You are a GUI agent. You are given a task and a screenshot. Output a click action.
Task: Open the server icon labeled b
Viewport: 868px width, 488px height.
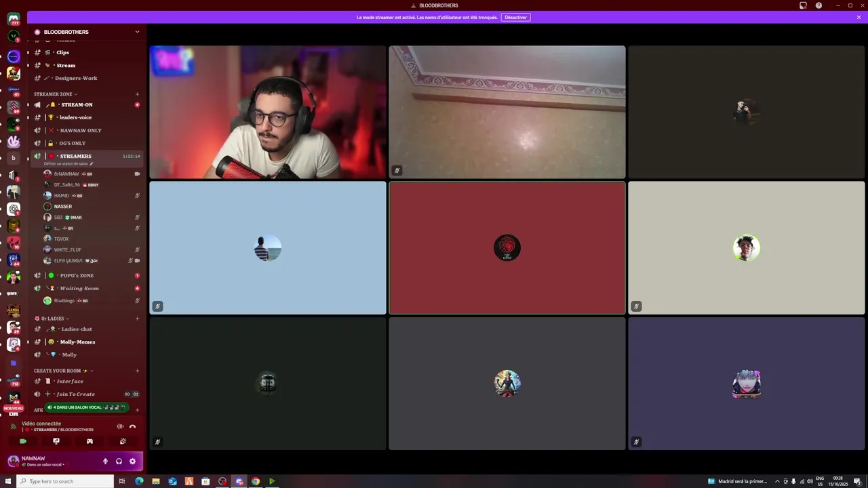point(14,158)
